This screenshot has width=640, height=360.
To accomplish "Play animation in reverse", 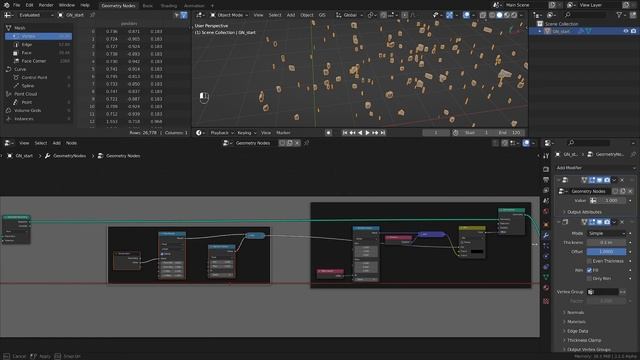I will 360,133.
